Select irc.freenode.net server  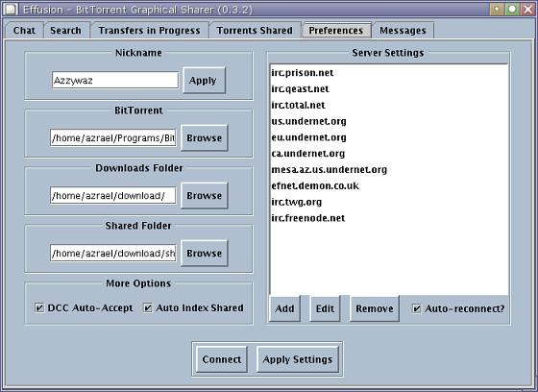click(389, 218)
